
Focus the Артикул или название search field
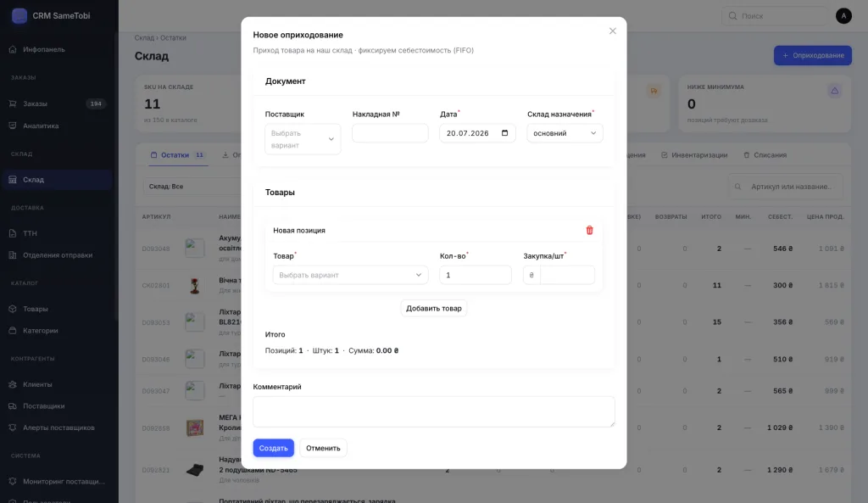[x=786, y=187]
